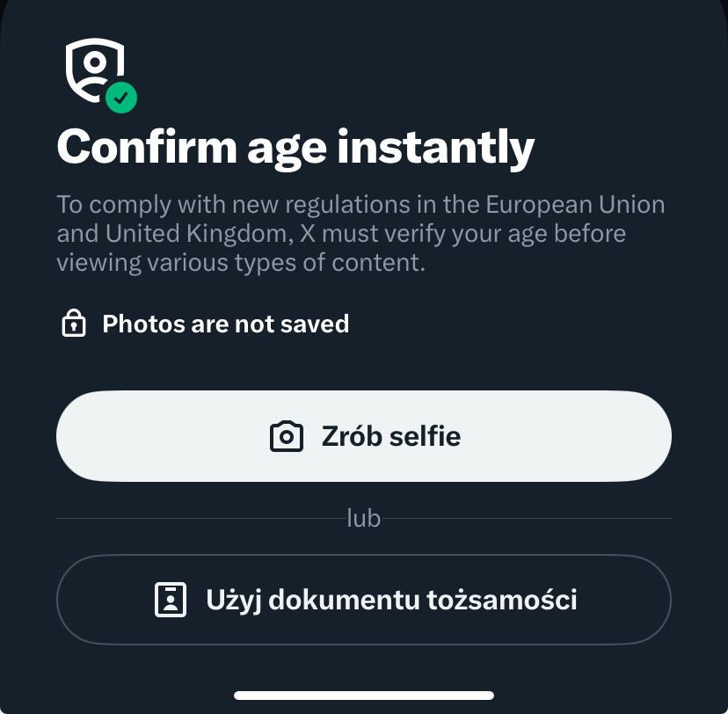
Task: Click the "Confirm age instantly" heading
Action: (295, 147)
